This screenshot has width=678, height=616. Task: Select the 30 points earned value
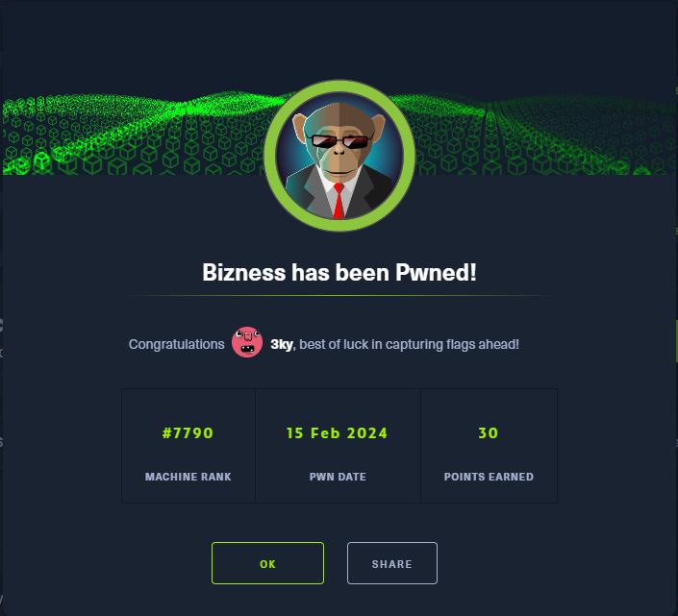pos(489,432)
